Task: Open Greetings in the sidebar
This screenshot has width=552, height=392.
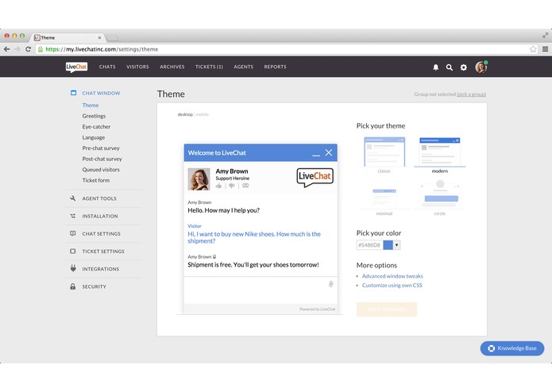Action: (94, 116)
